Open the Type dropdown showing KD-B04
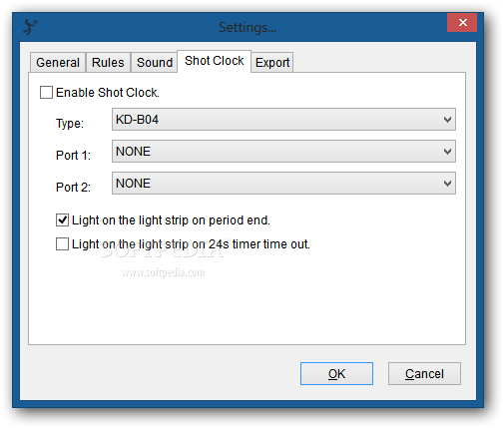Image resolution: width=504 pixels, height=428 pixels. (283, 120)
